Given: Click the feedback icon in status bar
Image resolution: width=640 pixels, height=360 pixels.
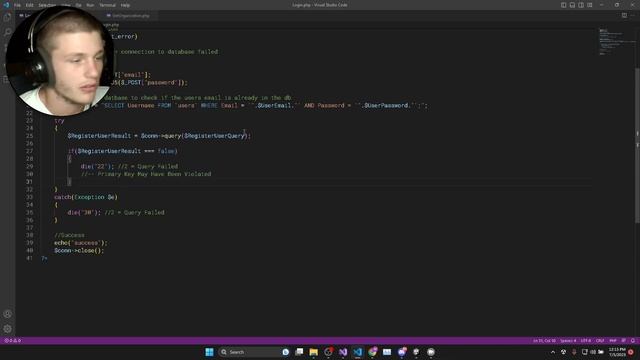Looking at the screenshot, I should pyautogui.click(x=624, y=340).
